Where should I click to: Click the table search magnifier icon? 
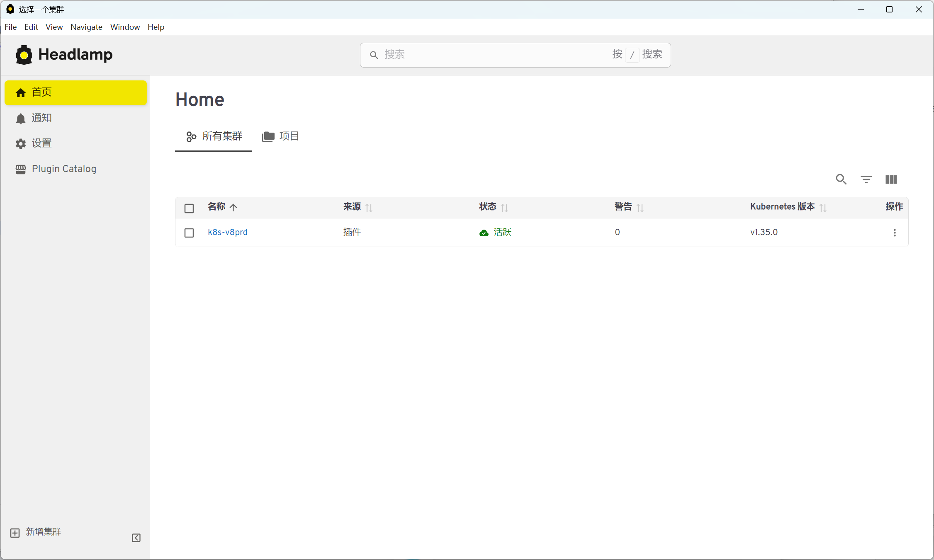click(x=841, y=179)
